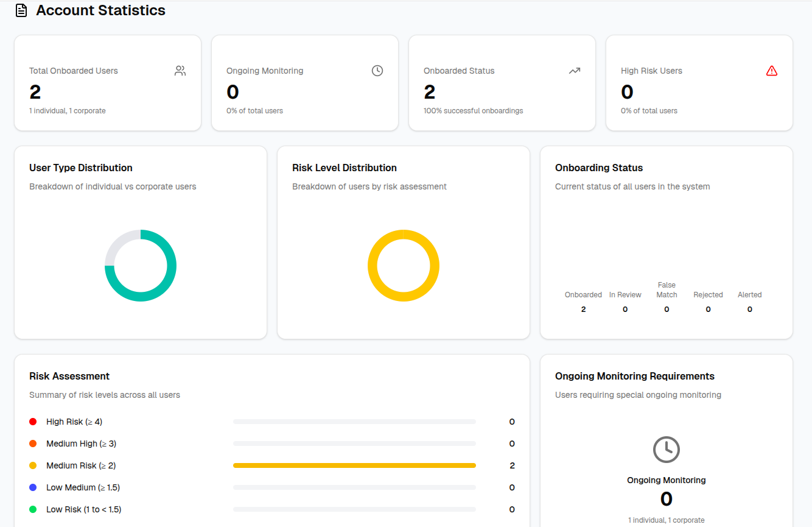The height and width of the screenshot is (527, 812).
Task: Click the empty High Risk progress bar
Action: (354, 422)
